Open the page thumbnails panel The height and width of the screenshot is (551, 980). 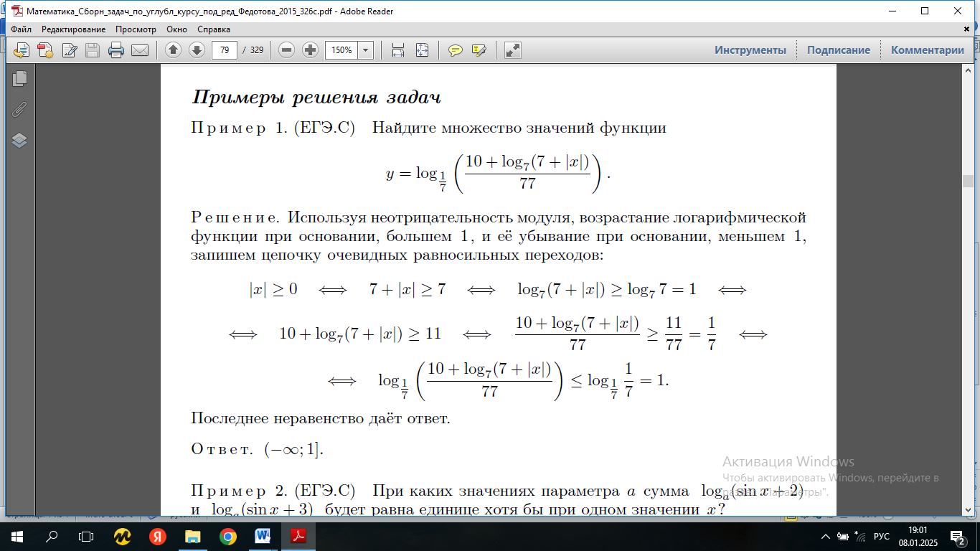point(19,78)
